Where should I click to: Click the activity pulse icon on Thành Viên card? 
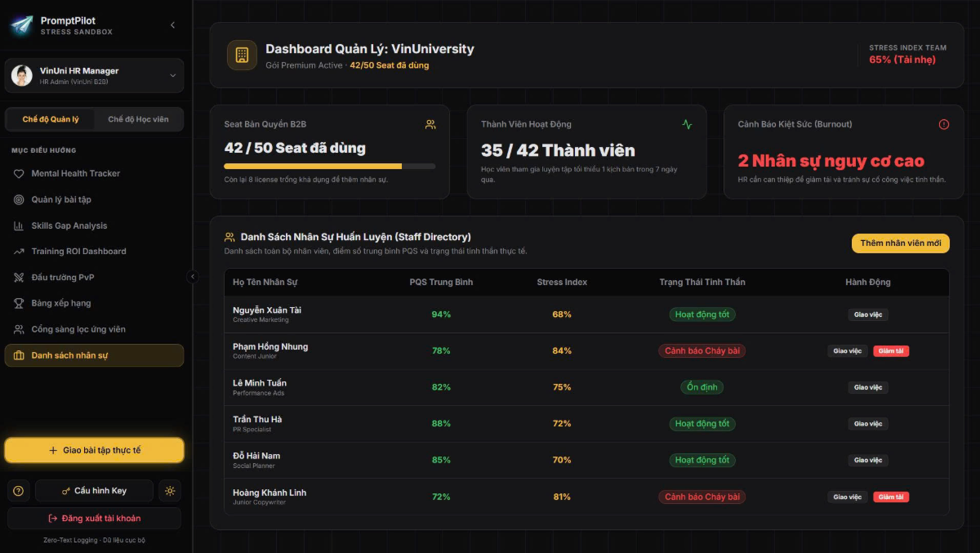click(687, 125)
